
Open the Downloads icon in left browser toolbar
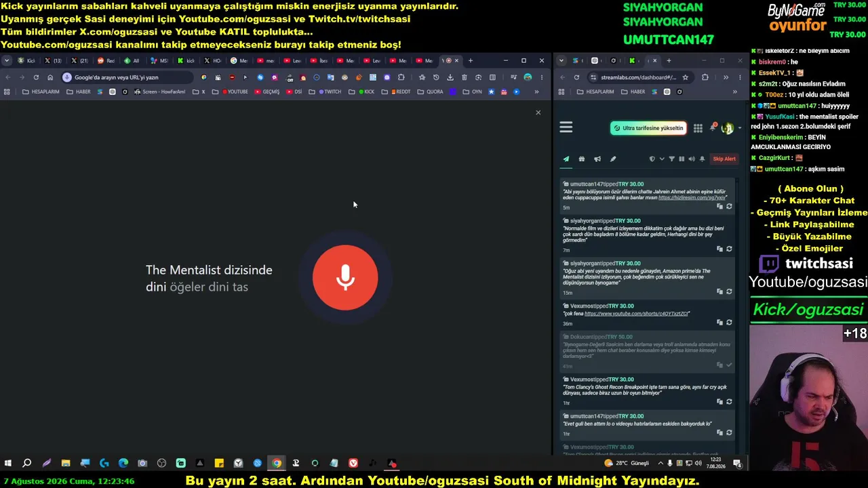[450, 77]
